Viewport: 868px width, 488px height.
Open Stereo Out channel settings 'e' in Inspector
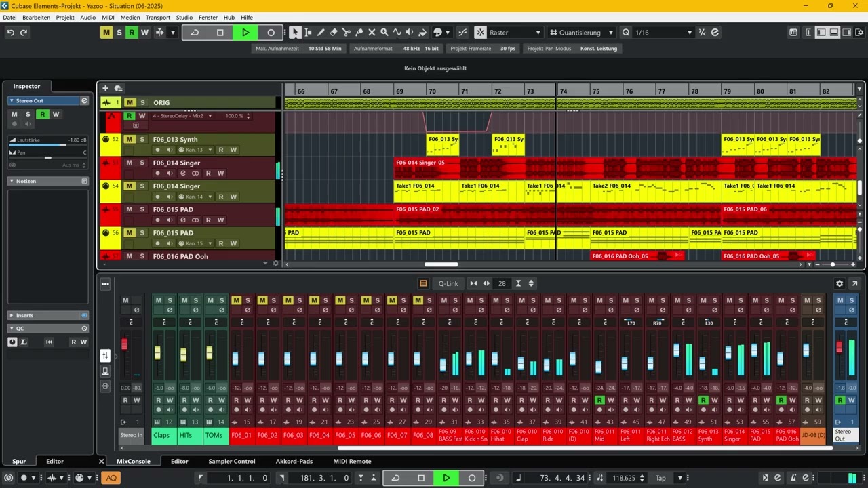tap(84, 100)
